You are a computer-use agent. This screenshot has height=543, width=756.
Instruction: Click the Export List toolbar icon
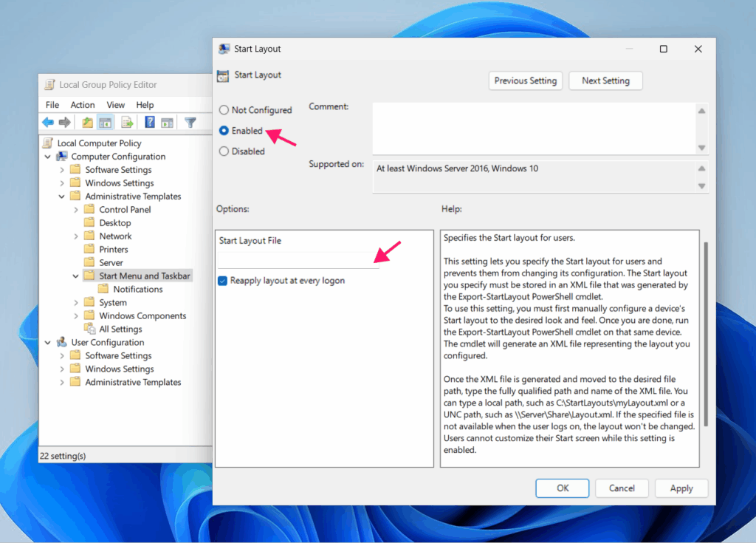127,123
